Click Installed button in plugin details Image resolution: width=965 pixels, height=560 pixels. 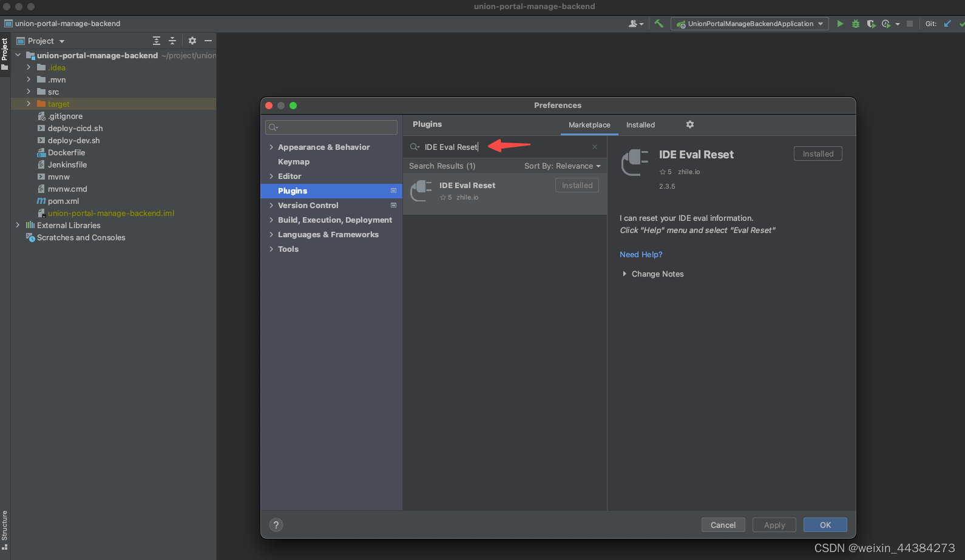(x=818, y=154)
